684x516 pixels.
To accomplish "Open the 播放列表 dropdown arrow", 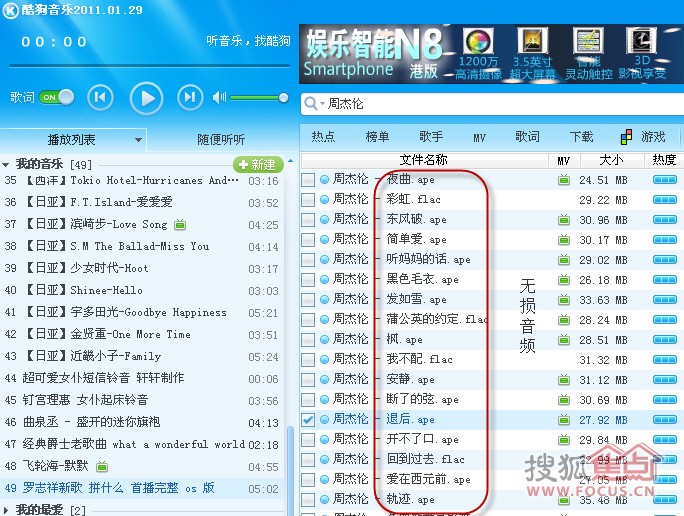I will click(138, 140).
